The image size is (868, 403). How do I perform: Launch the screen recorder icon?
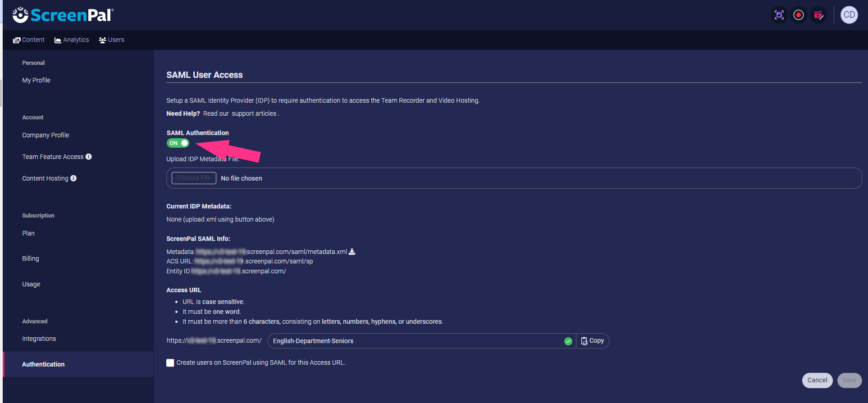pos(799,15)
